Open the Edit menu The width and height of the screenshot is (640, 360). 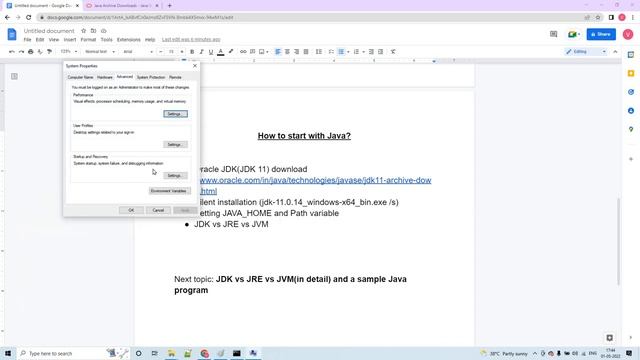(x=40, y=40)
